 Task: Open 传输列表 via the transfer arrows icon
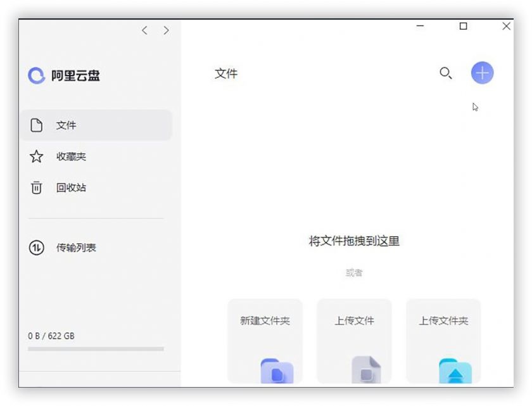tap(37, 248)
